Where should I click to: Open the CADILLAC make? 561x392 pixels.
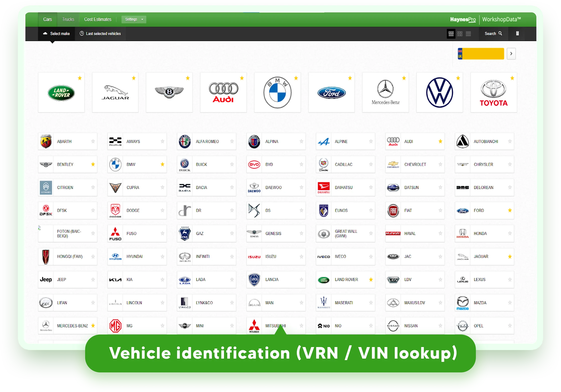[x=345, y=164]
